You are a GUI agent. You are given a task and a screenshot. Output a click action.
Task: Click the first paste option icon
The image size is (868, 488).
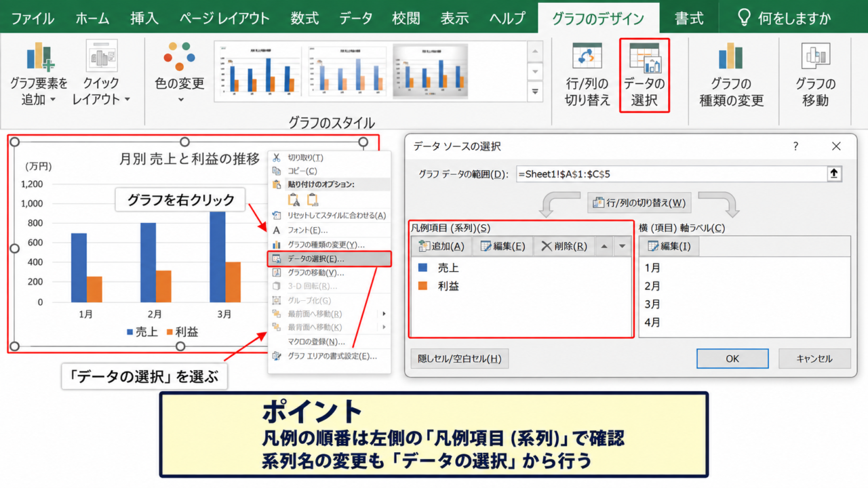(x=294, y=199)
